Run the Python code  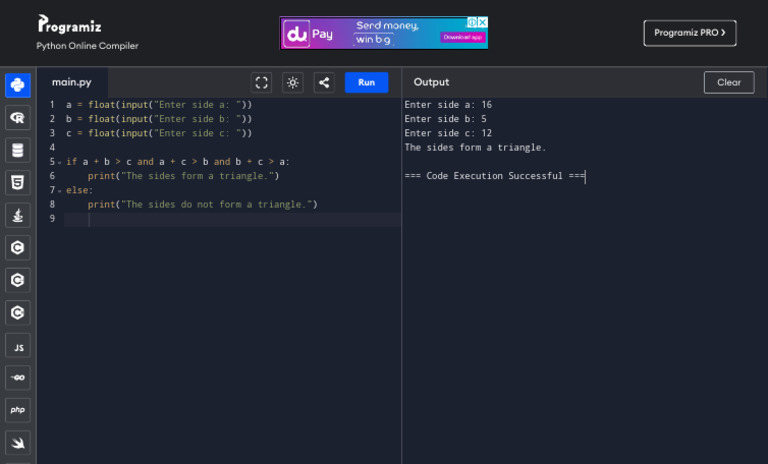coord(366,83)
